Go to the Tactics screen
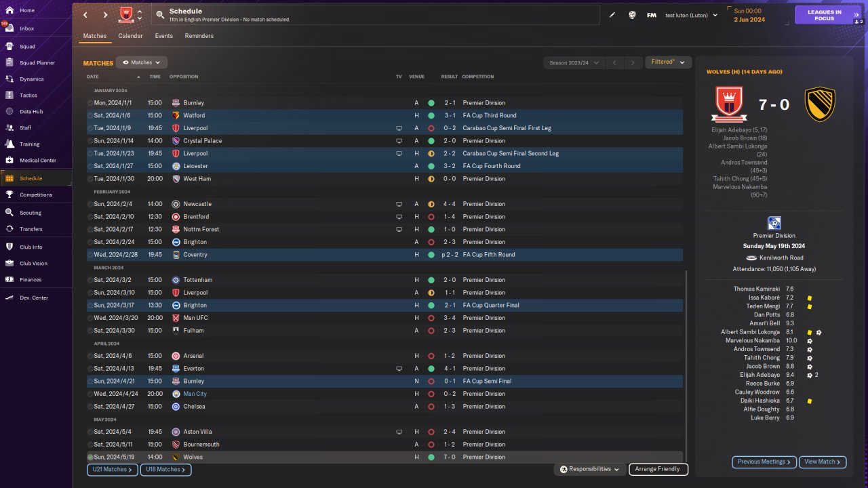The image size is (868, 488). (x=36, y=96)
